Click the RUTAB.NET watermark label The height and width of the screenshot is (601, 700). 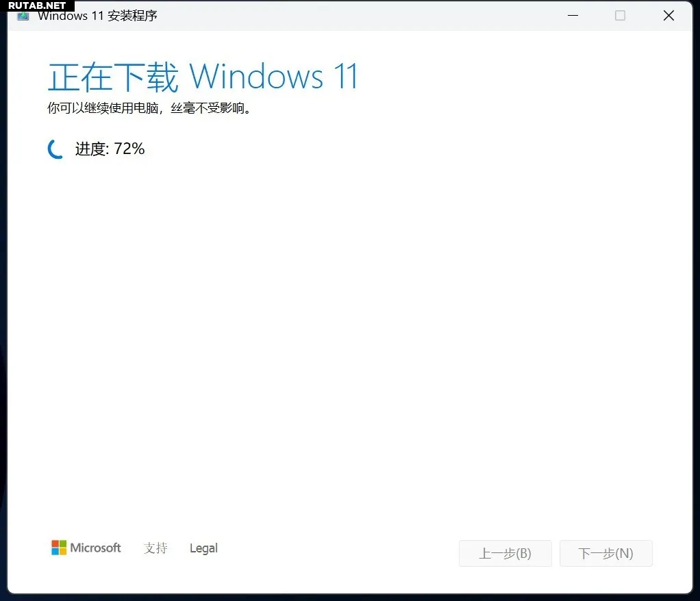37,5
